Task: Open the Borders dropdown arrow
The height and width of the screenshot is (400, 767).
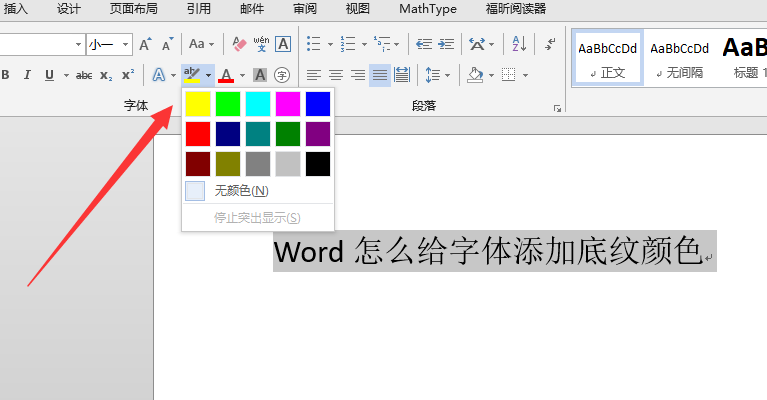Action: [x=525, y=75]
